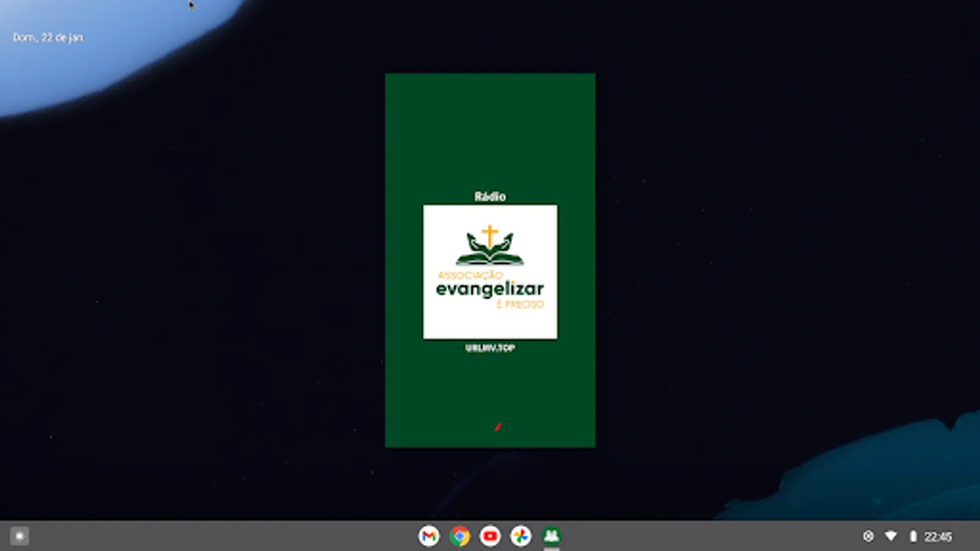Screen dimensions: 980x551
Task: Open the clock showing 22:45
Action: pyautogui.click(x=938, y=537)
